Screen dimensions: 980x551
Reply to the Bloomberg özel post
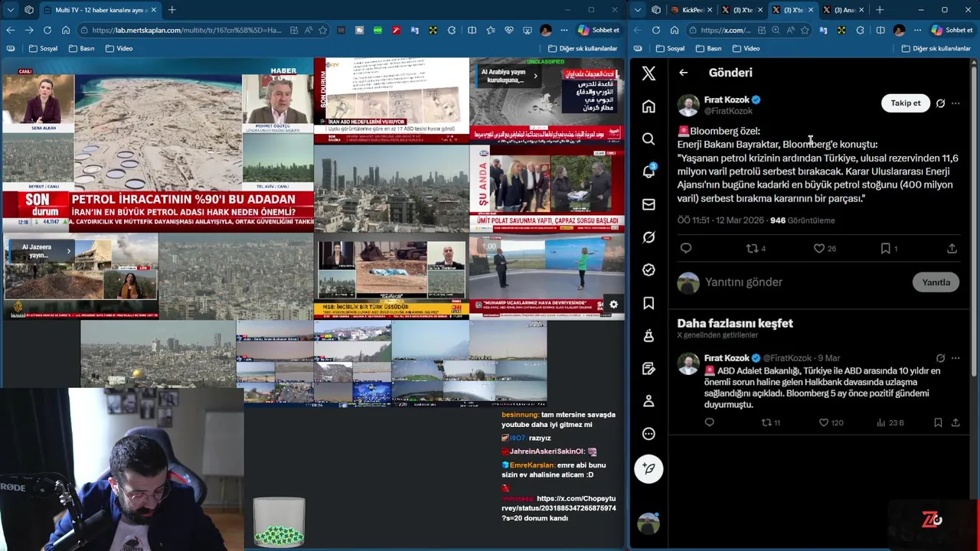click(686, 248)
